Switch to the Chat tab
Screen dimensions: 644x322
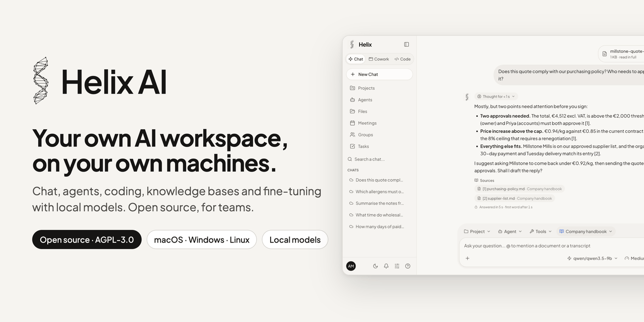point(356,59)
